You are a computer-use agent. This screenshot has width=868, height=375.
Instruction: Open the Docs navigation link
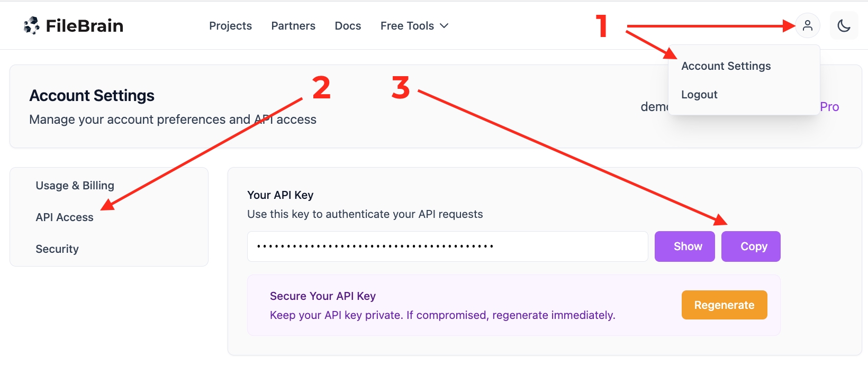[x=348, y=26]
